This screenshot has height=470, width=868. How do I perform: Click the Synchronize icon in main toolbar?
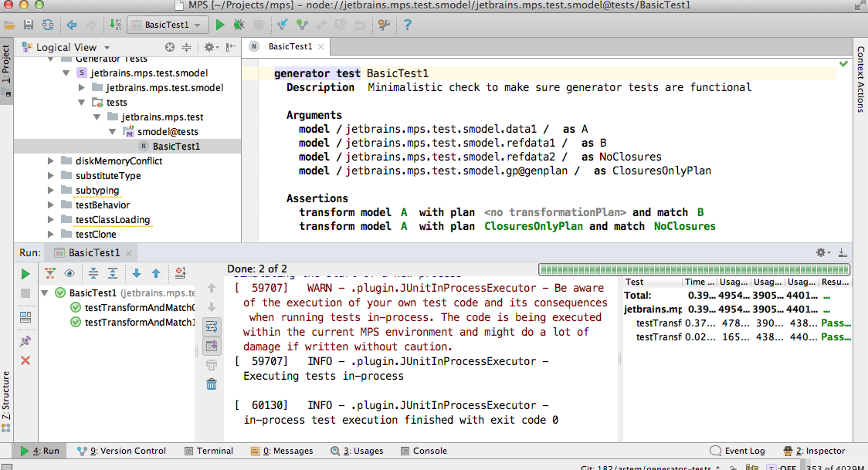[48, 25]
